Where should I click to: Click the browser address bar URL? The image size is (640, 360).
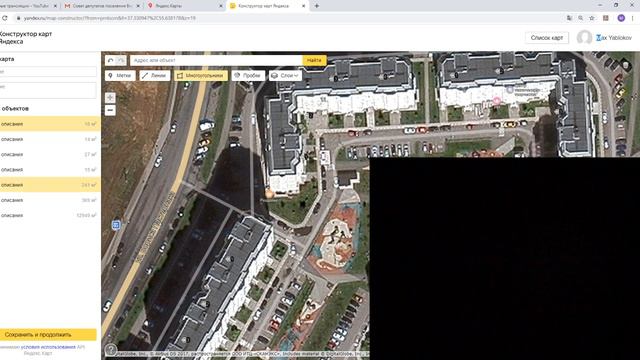[x=110, y=18]
